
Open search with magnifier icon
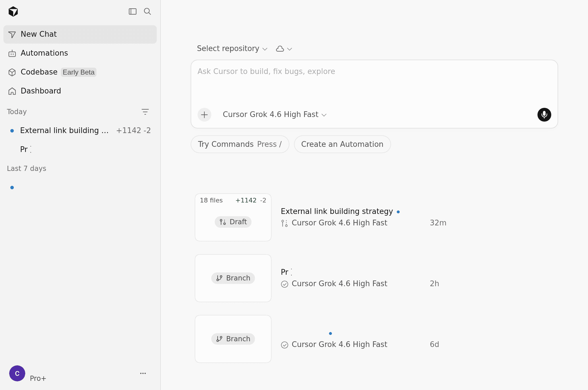(147, 11)
